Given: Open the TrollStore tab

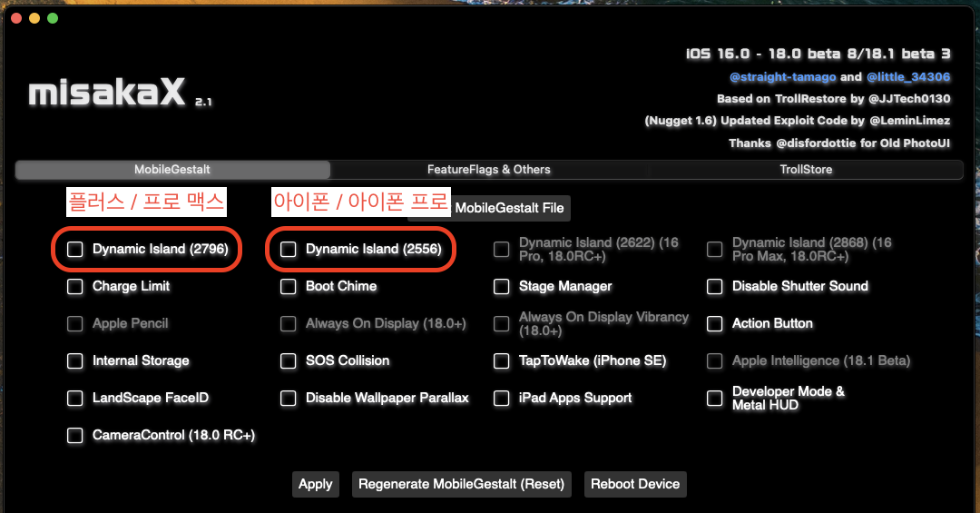Looking at the screenshot, I should 806,170.
